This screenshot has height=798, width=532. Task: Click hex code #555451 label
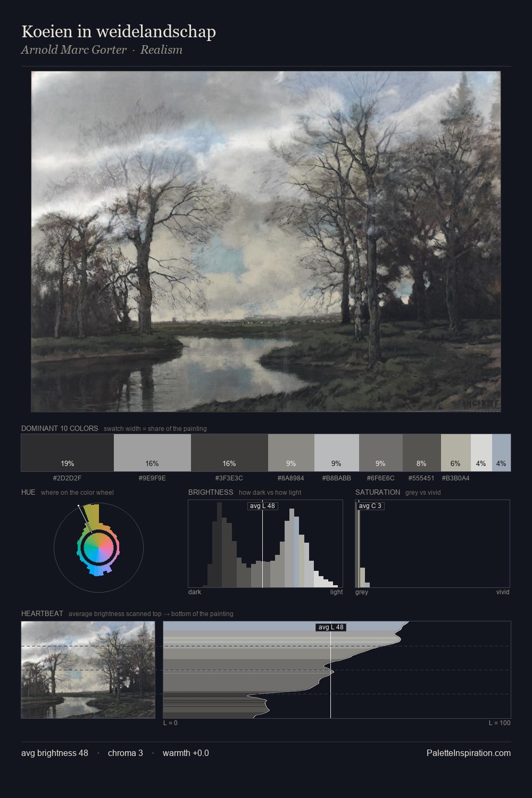(x=421, y=478)
